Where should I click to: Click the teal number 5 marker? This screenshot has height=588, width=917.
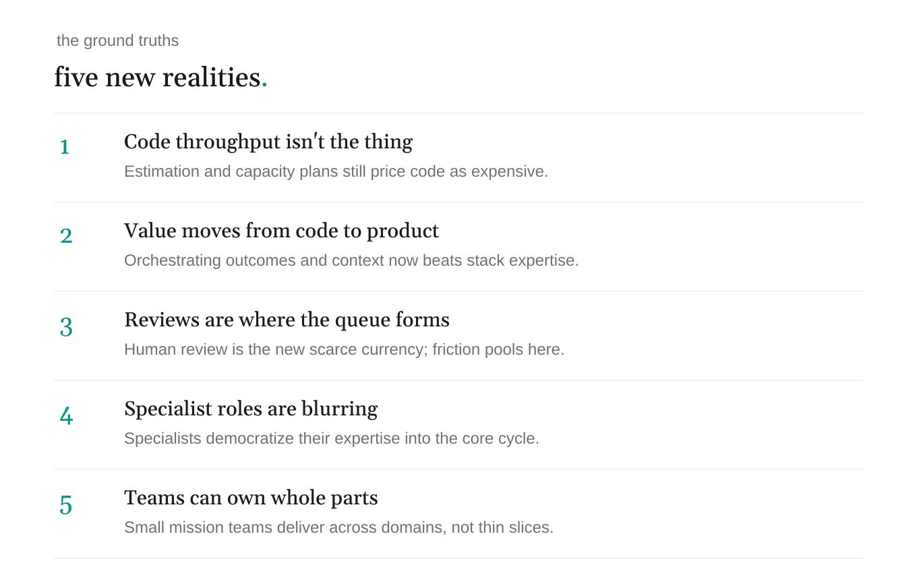pyautogui.click(x=66, y=506)
